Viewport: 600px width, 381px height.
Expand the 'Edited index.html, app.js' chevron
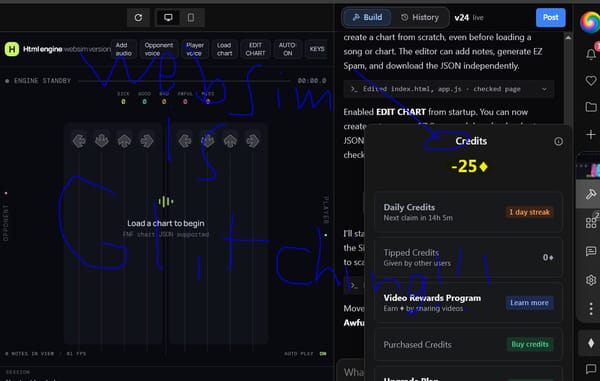click(544, 89)
